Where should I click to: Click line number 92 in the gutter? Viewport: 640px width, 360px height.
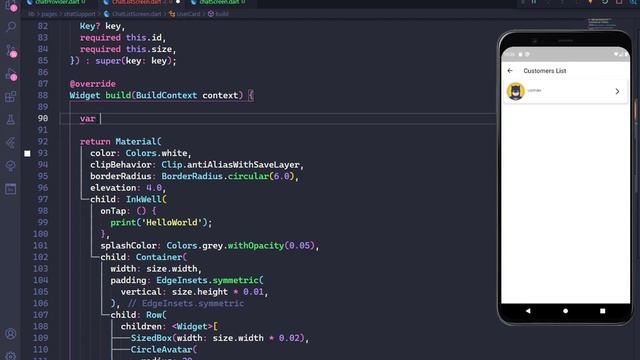42,142
